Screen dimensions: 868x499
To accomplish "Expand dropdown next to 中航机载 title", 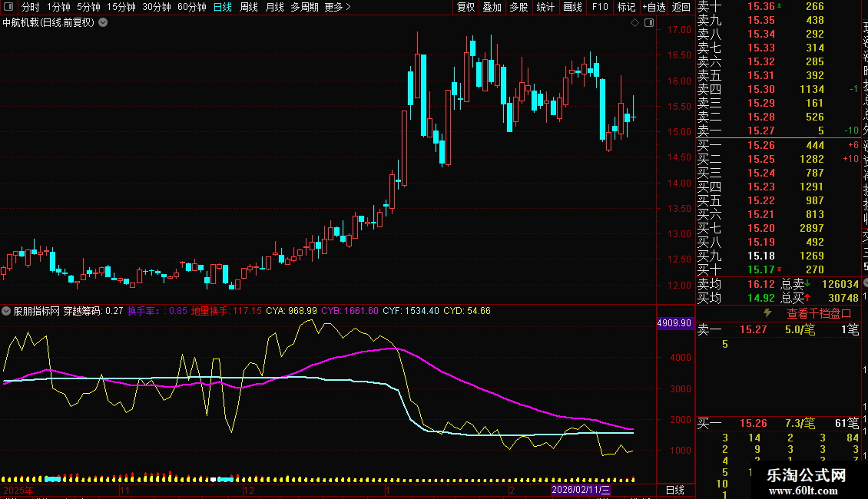I will (103, 23).
